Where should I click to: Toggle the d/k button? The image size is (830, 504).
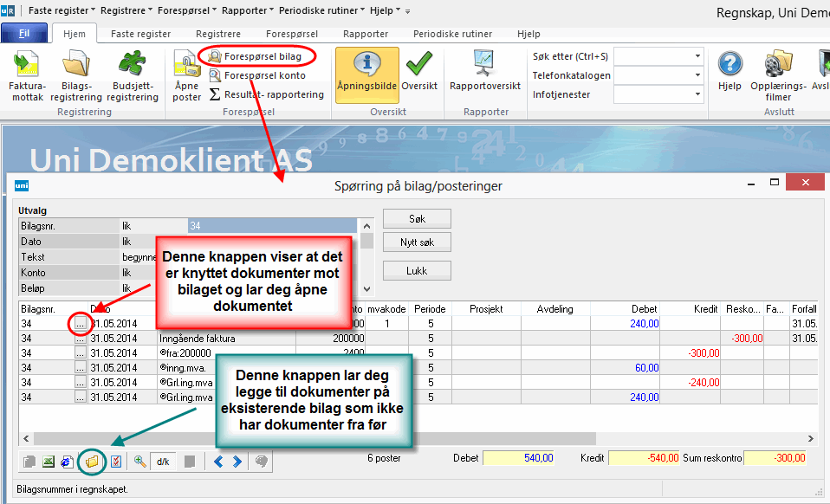[163, 462]
